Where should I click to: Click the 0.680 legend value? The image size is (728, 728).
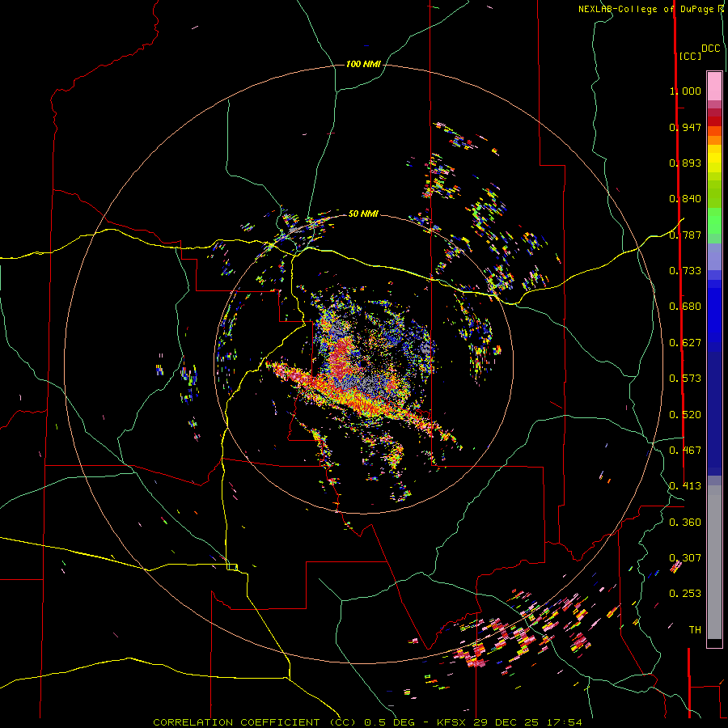[x=685, y=307]
